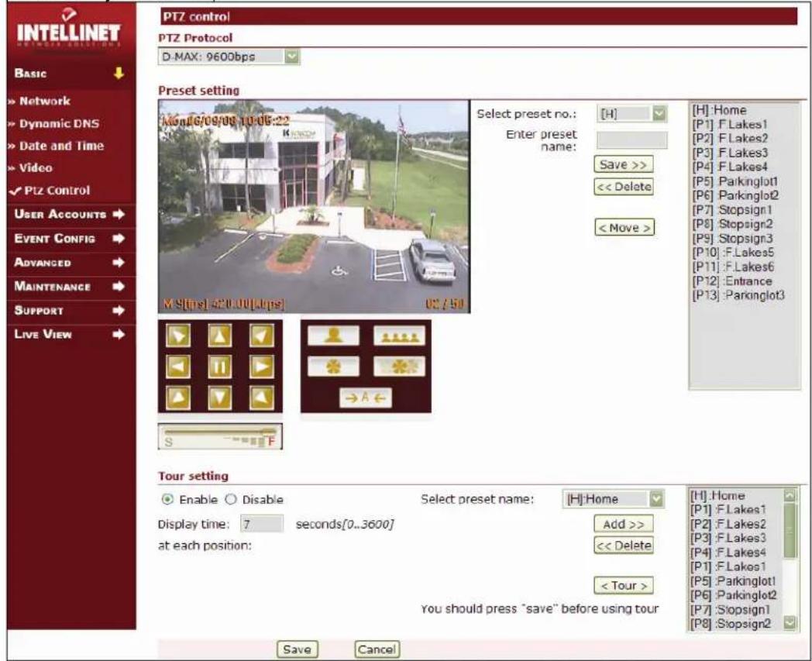Open the User Accounts section
Screen dimensions: 812x661
point(60,214)
